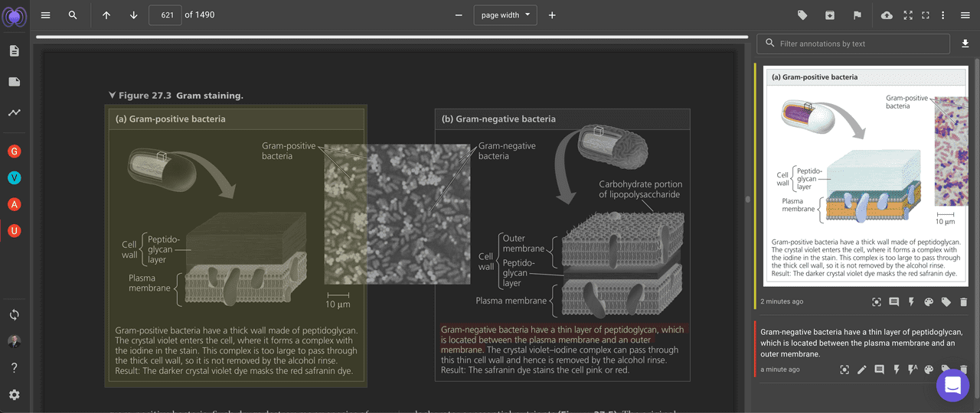
Task: Open the sync icon in the left sidebar
Action: 15,315
